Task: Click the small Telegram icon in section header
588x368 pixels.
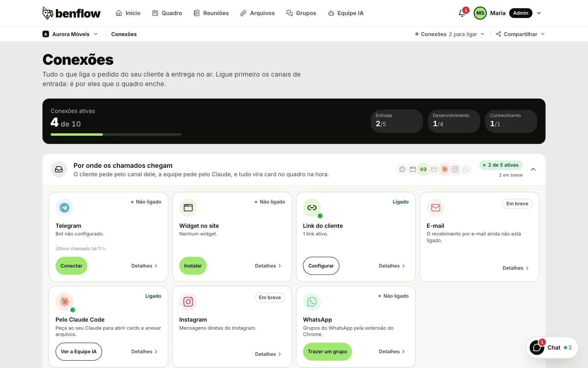Action: 402,169
